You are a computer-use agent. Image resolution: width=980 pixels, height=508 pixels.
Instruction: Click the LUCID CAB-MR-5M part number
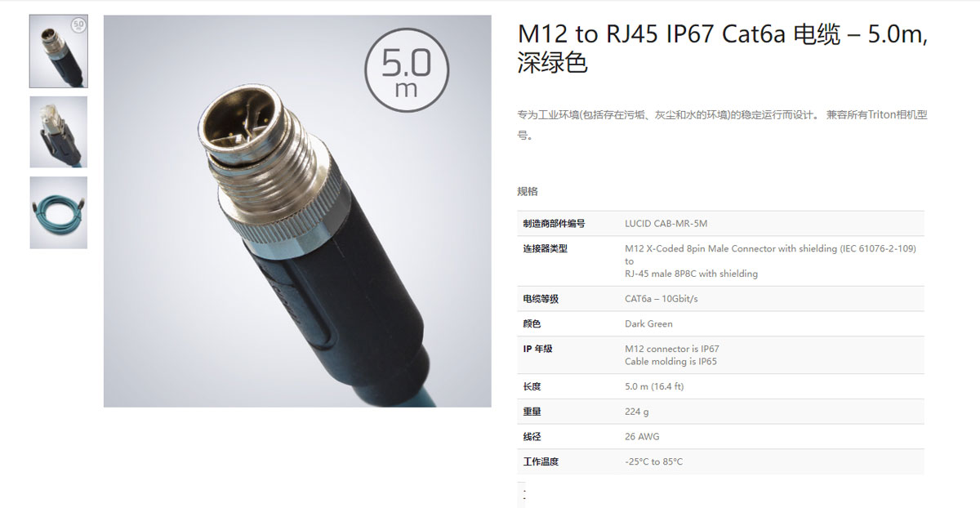[x=666, y=224]
